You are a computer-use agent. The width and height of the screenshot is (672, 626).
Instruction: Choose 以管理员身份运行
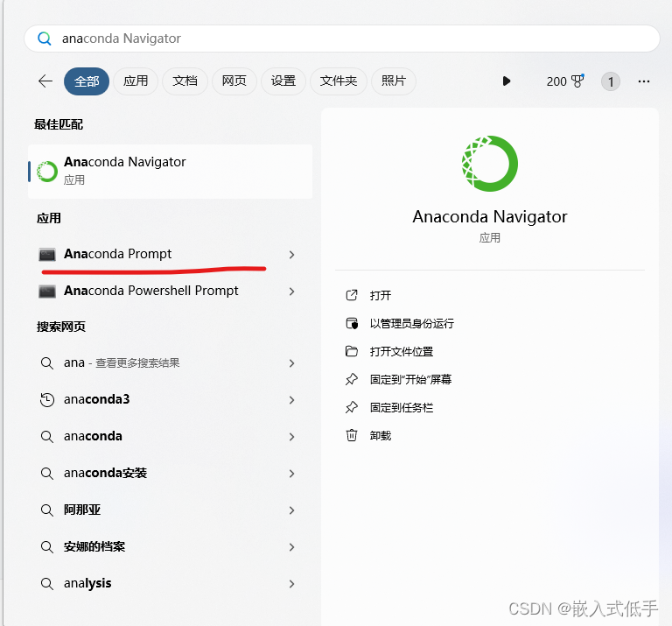(412, 324)
